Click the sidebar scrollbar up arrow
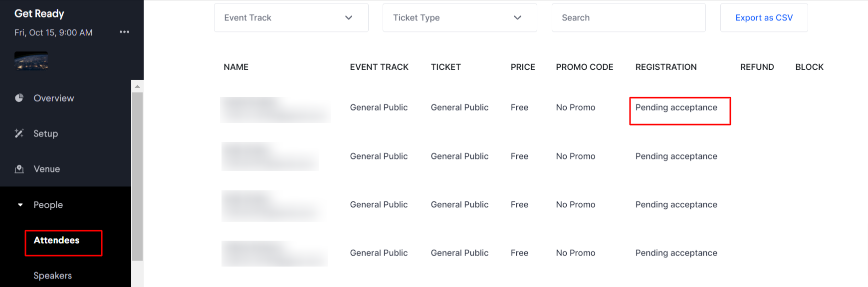Image resolution: width=868 pixels, height=287 pixels. [x=137, y=86]
